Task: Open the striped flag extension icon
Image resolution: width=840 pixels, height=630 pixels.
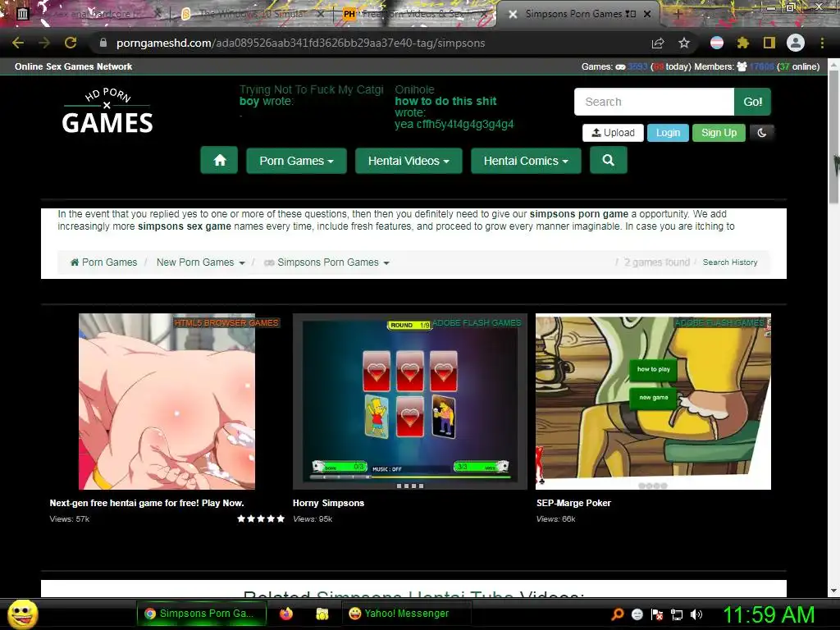Action: tap(717, 43)
